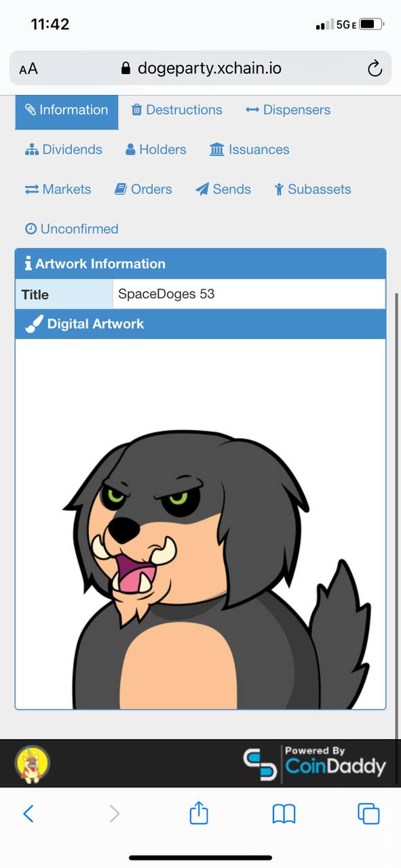Click the CoinDaddy logo
The image size is (401, 868).
(x=315, y=764)
